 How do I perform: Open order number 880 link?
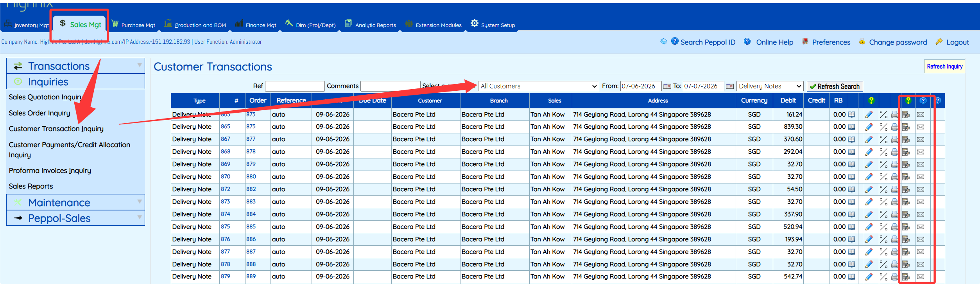[x=251, y=177]
